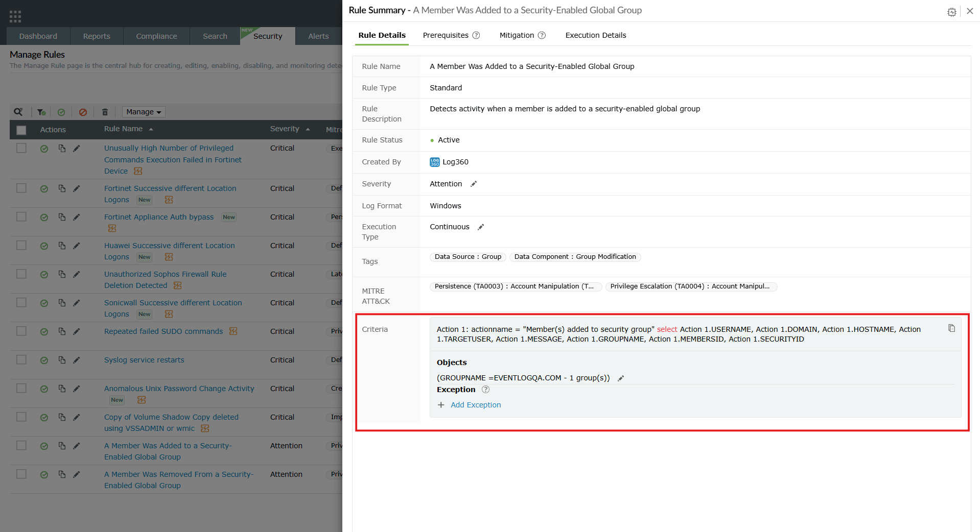980x532 pixels.
Task: Edit the Anomalous Unix Password Change rule
Action: point(77,389)
